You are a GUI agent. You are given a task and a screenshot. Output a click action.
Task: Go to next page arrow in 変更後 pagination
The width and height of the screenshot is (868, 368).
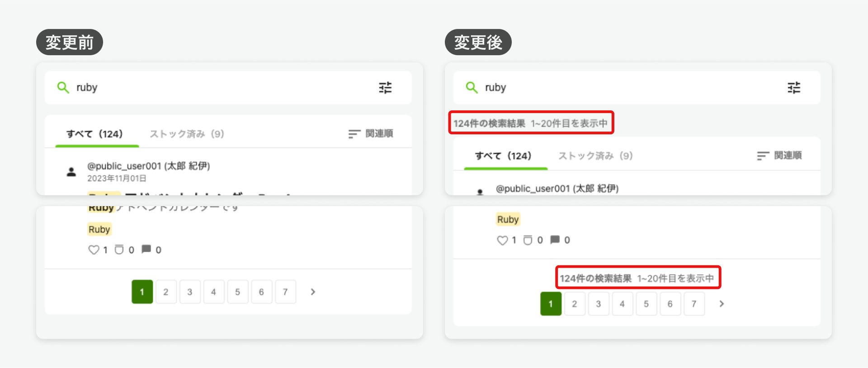(x=722, y=304)
